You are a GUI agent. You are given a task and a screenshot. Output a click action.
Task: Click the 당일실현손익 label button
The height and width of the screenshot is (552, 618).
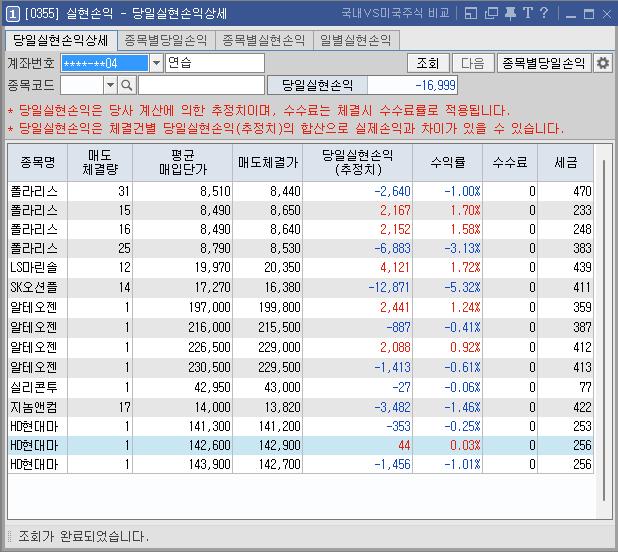click(x=317, y=85)
